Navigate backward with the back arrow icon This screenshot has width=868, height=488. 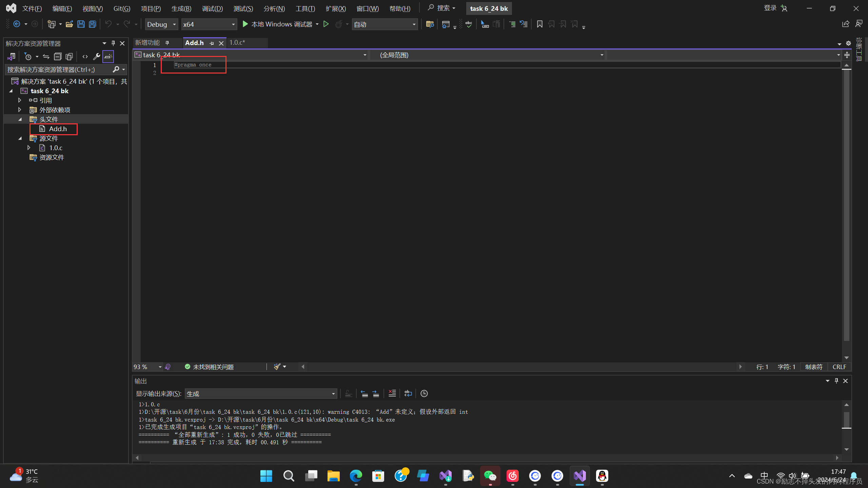(17, 24)
